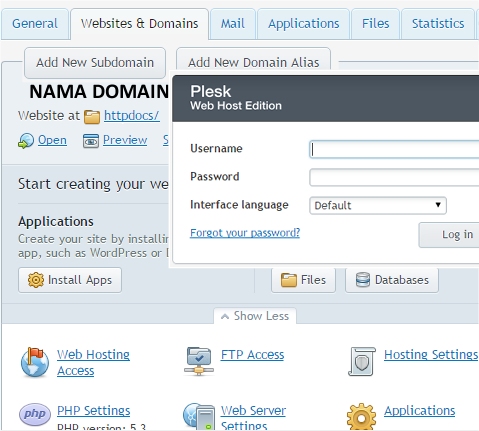Screen dimensions: 479x431
Task: Click the Log in button
Action: 449,235
